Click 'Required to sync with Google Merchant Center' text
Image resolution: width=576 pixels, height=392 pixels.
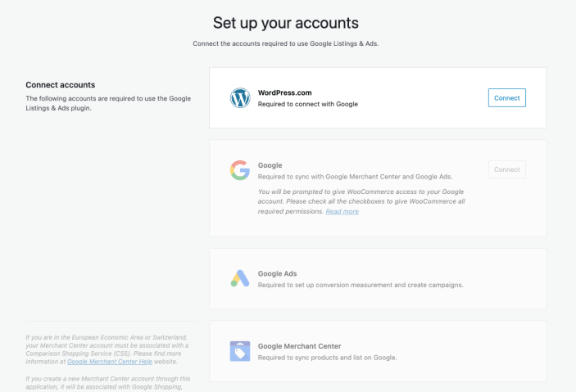pos(356,177)
